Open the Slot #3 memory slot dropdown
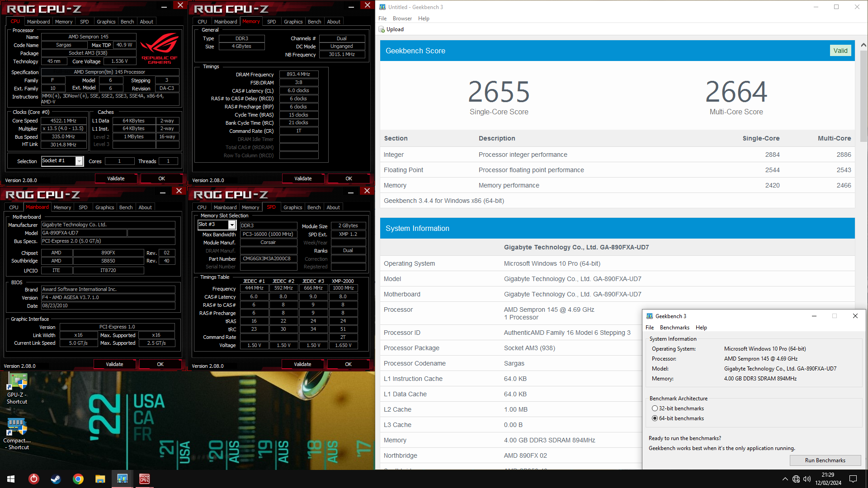This screenshot has height=488, width=868. [x=232, y=225]
